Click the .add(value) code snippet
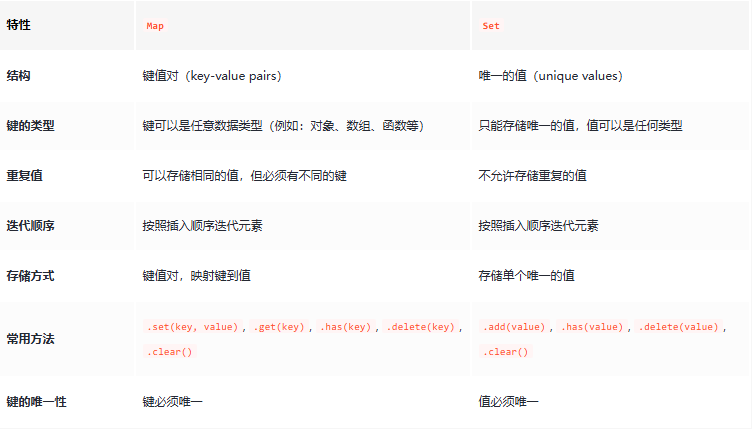This screenshot has width=752, height=429. click(x=514, y=327)
